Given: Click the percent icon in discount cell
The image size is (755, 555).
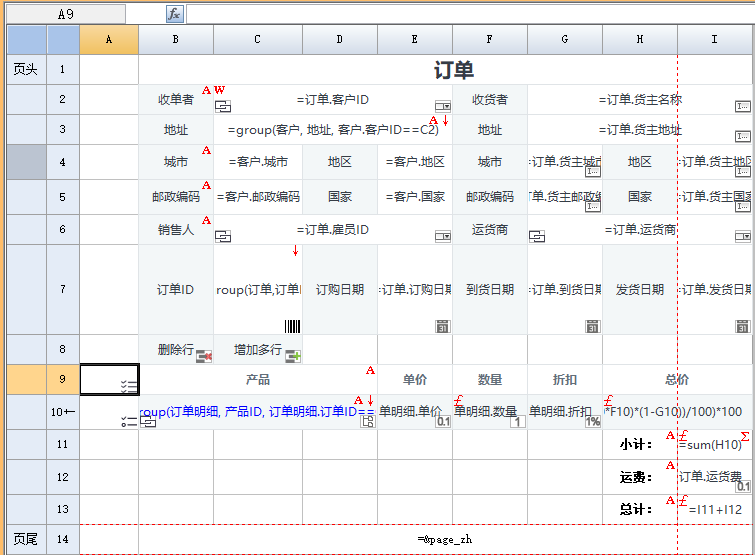Looking at the screenshot, I should [592, 422].
